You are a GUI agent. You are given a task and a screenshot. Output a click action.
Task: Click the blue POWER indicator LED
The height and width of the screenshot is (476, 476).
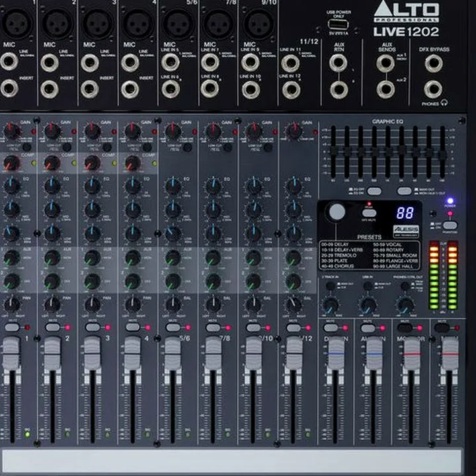click(x=450, y=201)
